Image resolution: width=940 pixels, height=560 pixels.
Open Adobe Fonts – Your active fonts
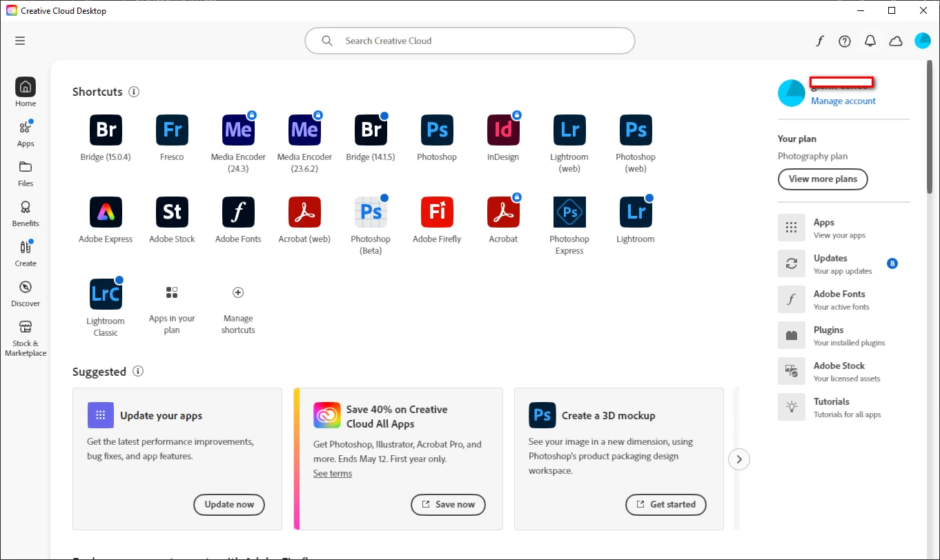tap(843, 300)
